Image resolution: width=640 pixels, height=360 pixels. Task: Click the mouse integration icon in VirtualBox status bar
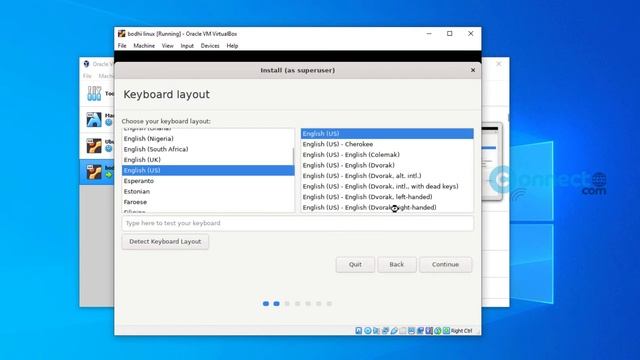[438, 331]
